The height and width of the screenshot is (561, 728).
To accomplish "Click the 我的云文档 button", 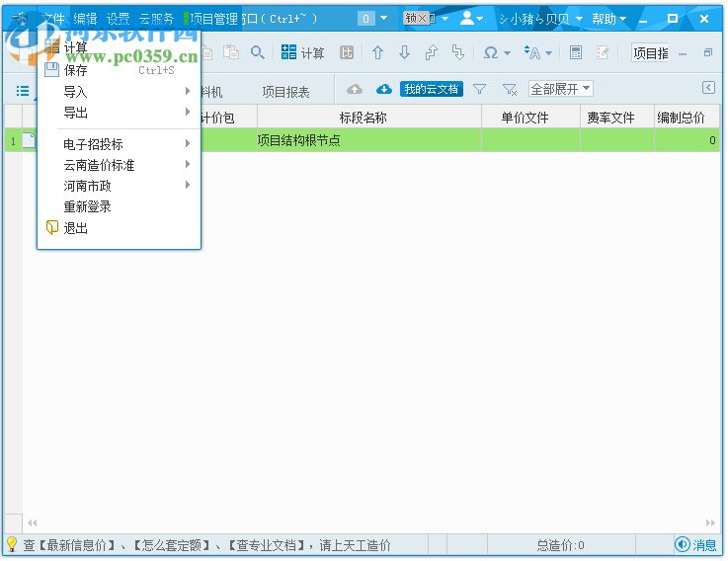I will (432, 89).
